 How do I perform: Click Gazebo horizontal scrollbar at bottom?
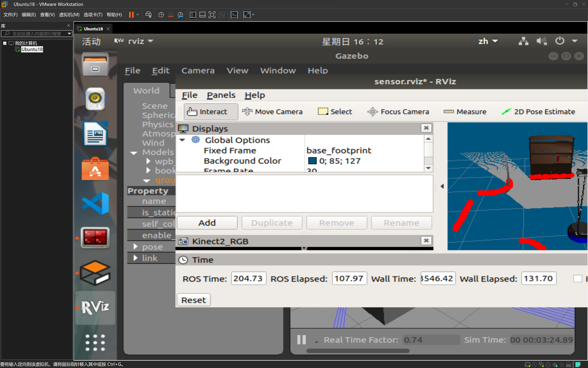(x=358, y=351)
